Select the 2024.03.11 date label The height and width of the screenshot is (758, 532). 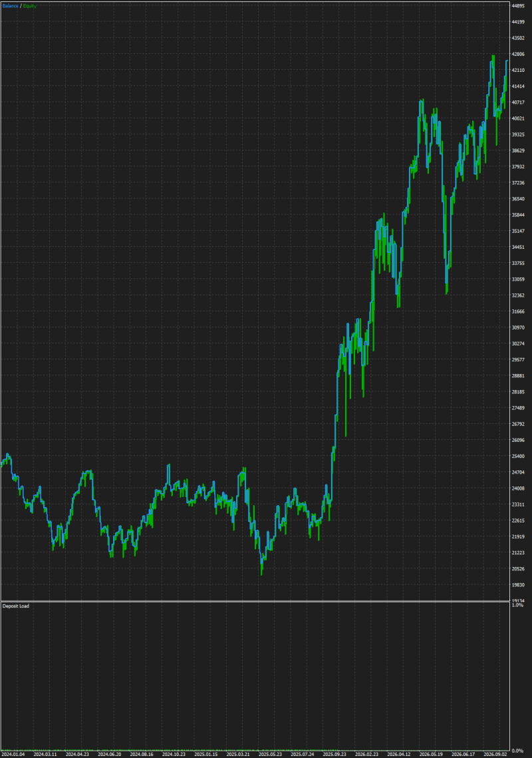(x=45, y=754)
